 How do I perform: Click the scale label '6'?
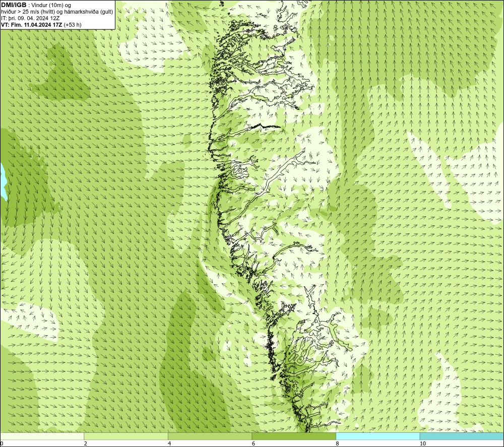(x=254, y=443)
